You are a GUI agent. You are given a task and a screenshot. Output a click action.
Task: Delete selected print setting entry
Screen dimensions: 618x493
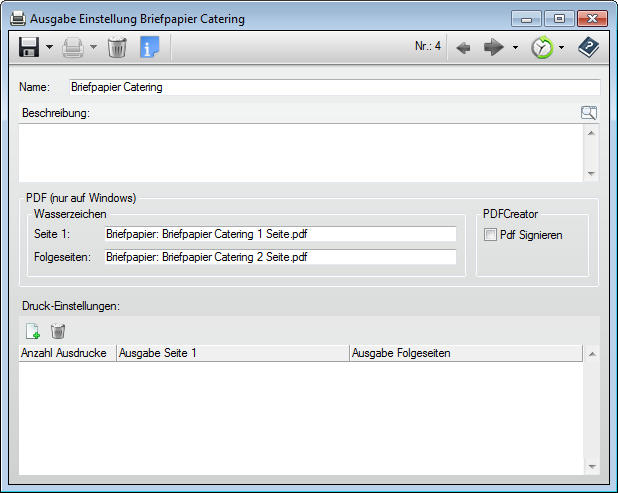click(x=58, y=331)
